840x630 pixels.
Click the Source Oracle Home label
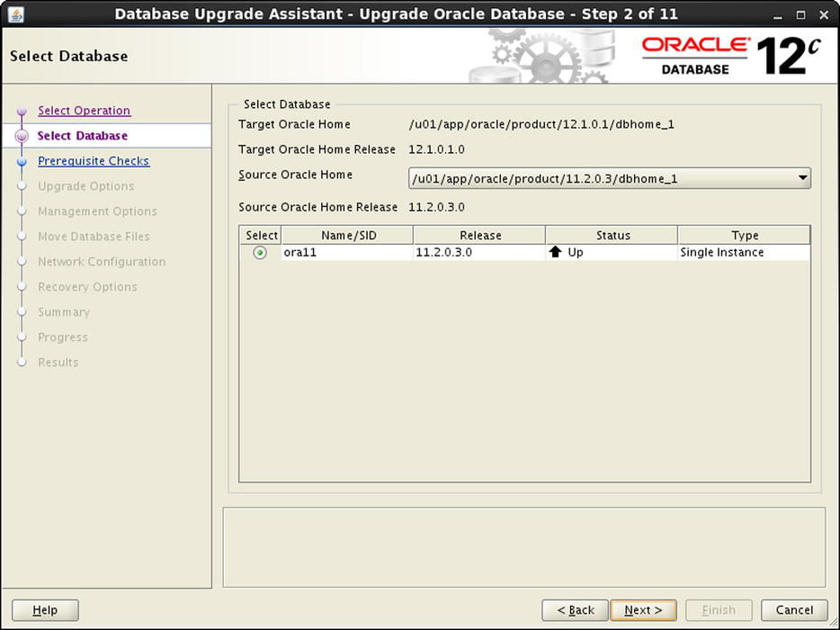295,175
